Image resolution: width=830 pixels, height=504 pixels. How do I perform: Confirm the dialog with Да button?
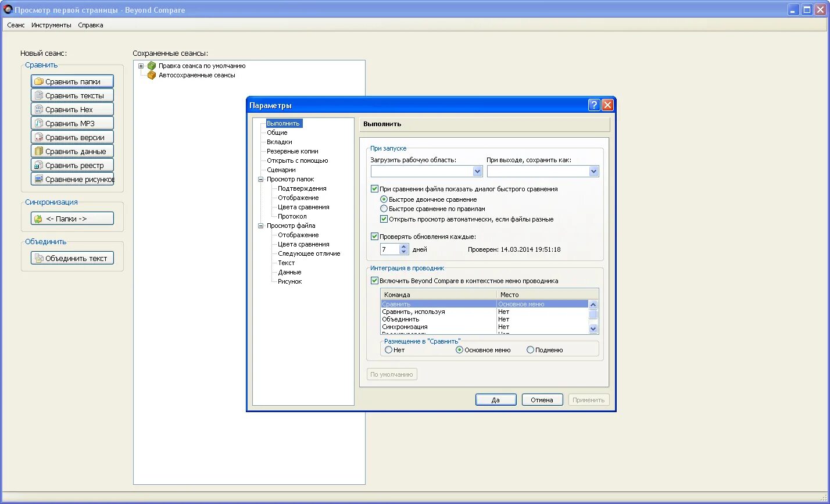[496, 400]
